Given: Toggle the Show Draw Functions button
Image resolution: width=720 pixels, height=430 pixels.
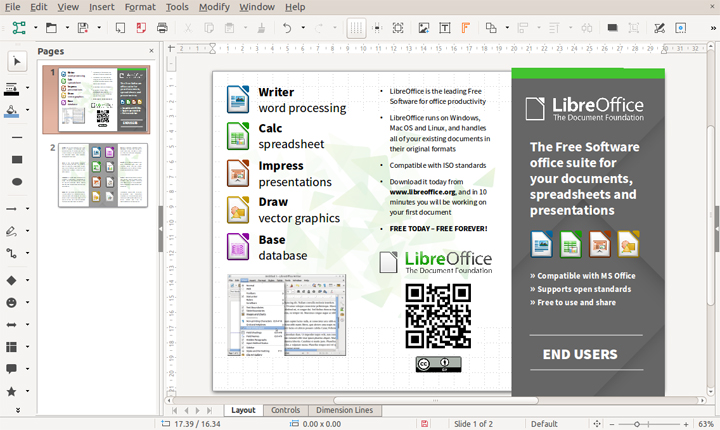Looking at the screenshot, I should click(681, 28).
